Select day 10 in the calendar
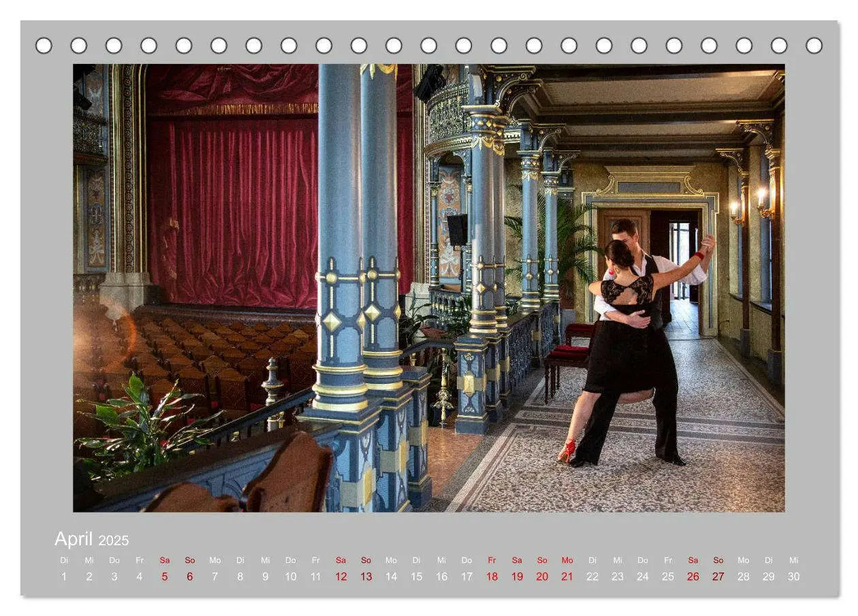The image size is (858, 616). [x=291, y=577]
